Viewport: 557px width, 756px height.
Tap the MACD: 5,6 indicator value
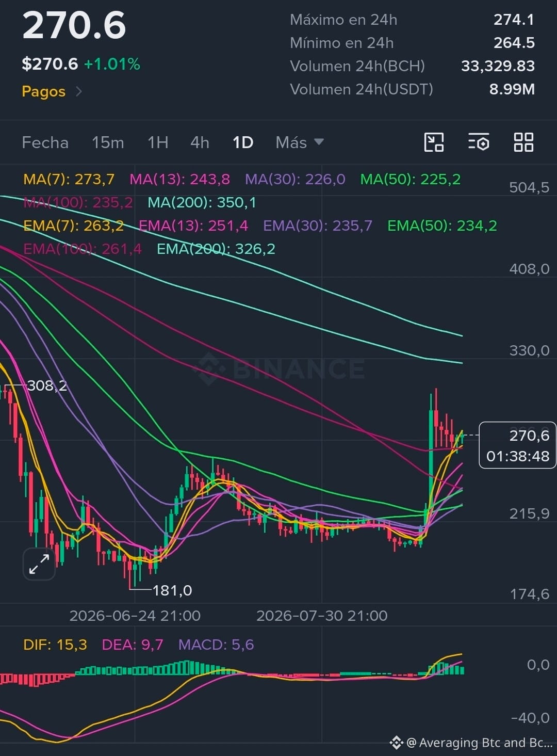pyautogui.click(x=216, y=645)
